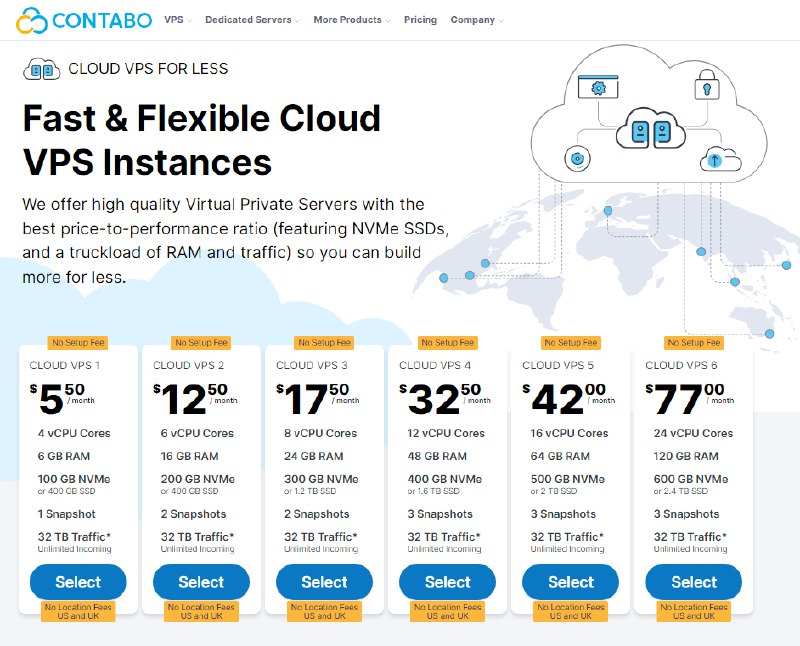
Task: Click the $77.00 per month price
Action: [690, 399]
